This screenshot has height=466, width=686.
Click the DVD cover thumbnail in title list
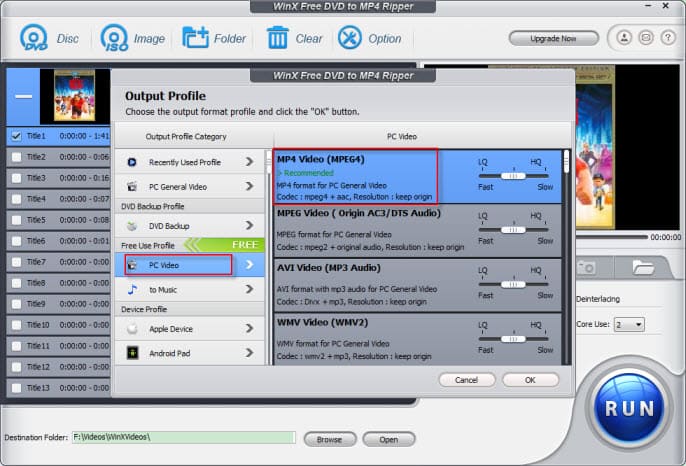point(74,96)
